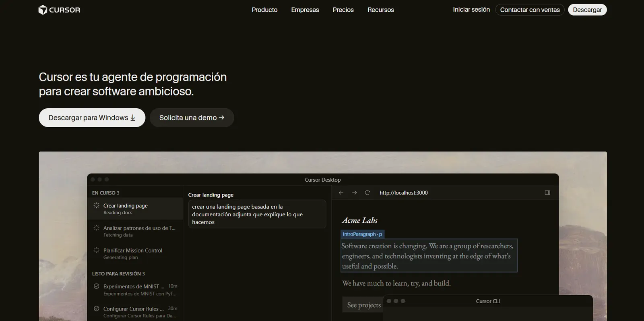Click Solicita una demo button
This screenshot has height=321, width=644.
click(x=192, y=118)
